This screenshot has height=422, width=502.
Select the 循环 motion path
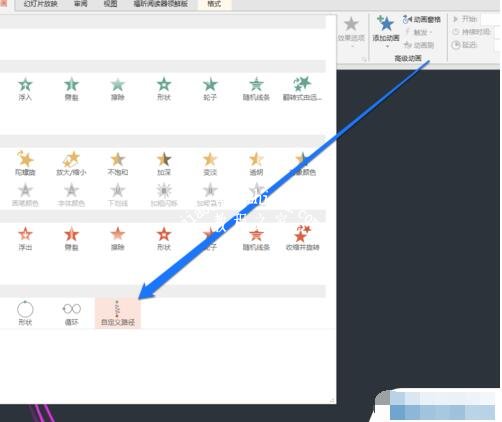tap(71, 313)
